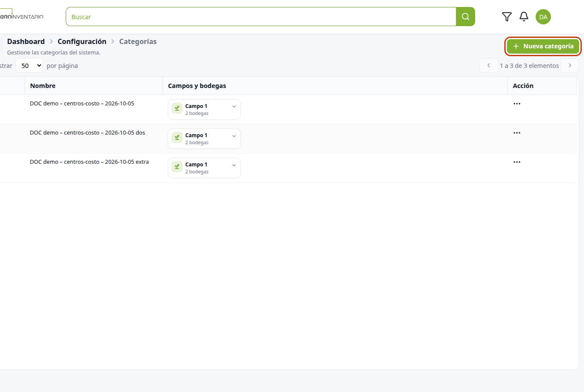The width and height of the screenshot is (584, 392).
Task: Click '1 a 3 de 3 elementos' text
Action: pos(529,66)
